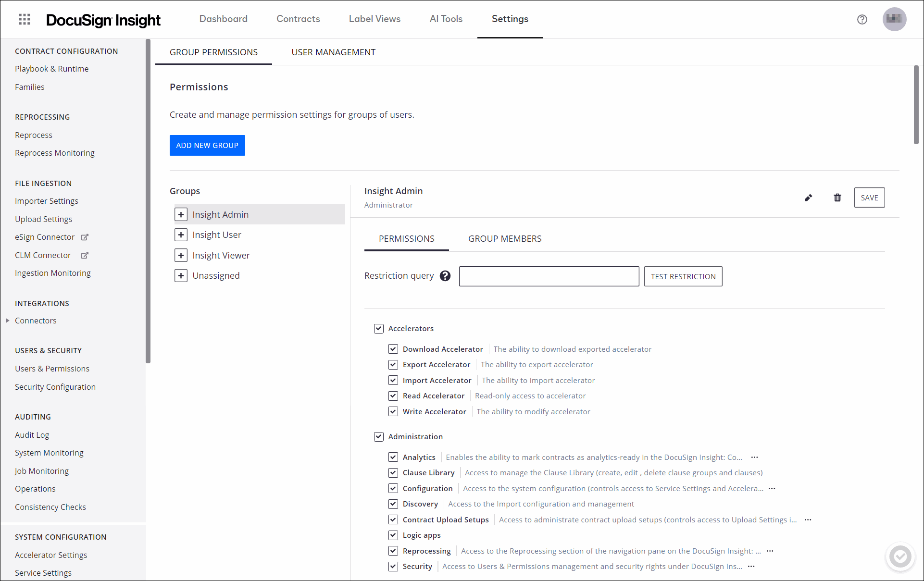Toggle the Administration permission checkbox
924x581 pixels.
point(379,436)
